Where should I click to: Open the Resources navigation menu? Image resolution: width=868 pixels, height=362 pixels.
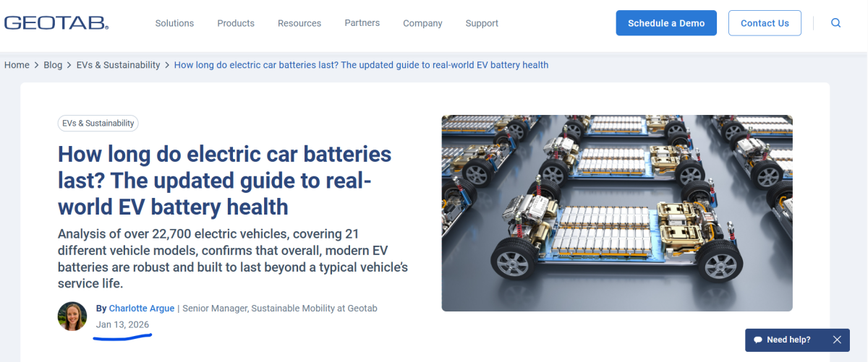click(x=299, y=23)
